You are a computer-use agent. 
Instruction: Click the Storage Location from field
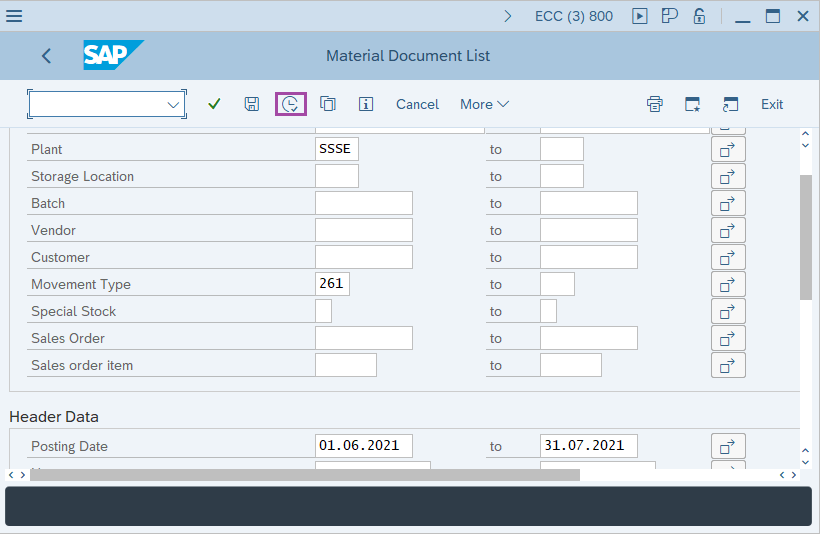[x=337, y=176]
